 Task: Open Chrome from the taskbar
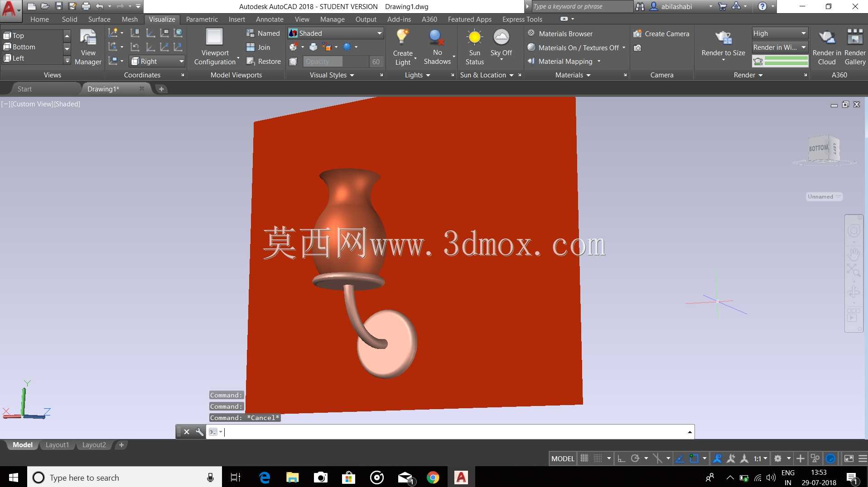[433, 477]
